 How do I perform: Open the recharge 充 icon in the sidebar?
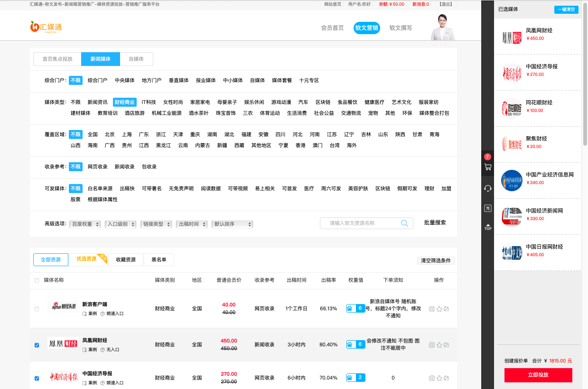click(487, 208)
